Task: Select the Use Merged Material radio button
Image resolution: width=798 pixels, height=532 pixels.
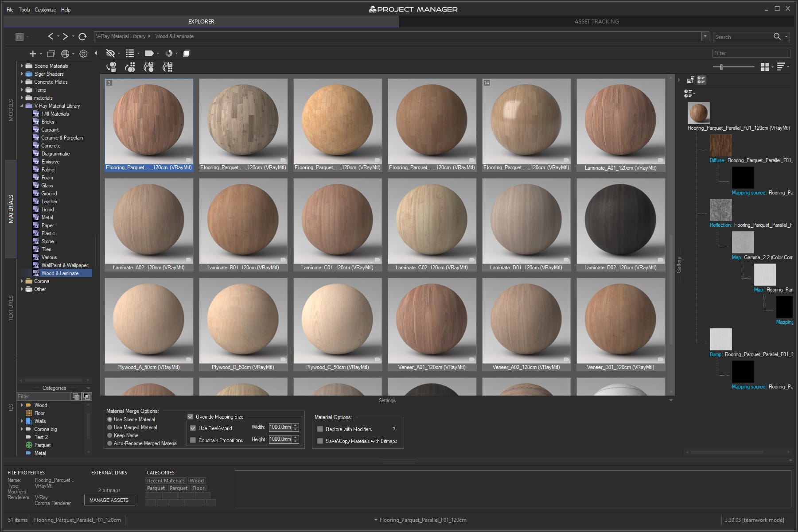Action: [x=109, y=427]
